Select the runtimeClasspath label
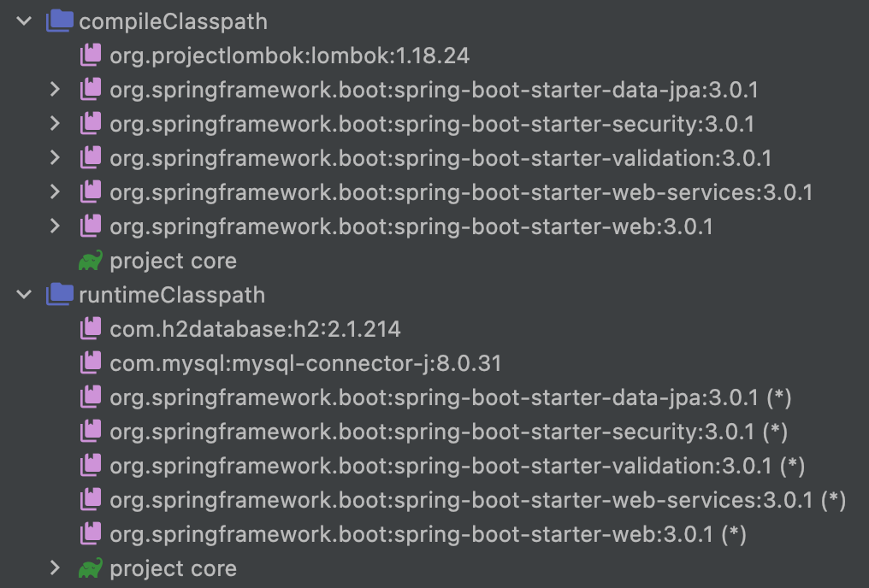Screen dimensions: 869x588 coord(172,295)
